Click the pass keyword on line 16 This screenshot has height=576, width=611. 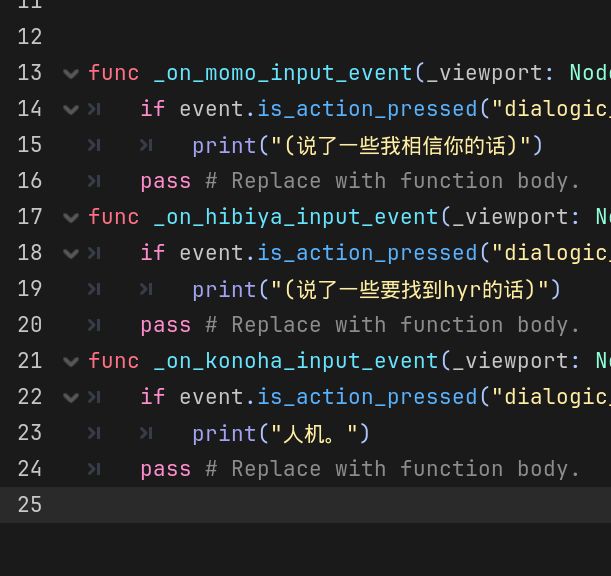point(166,182)
